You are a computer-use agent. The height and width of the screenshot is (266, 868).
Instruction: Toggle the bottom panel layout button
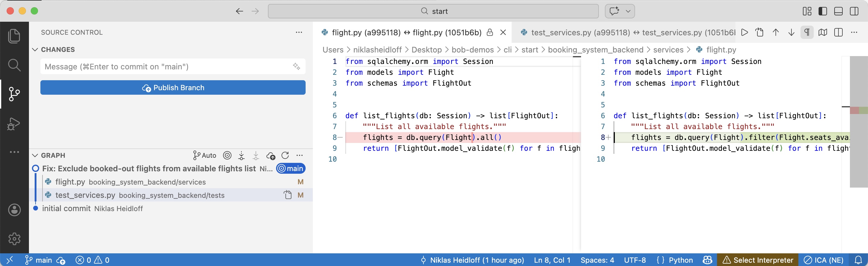(x=838, y=11)
